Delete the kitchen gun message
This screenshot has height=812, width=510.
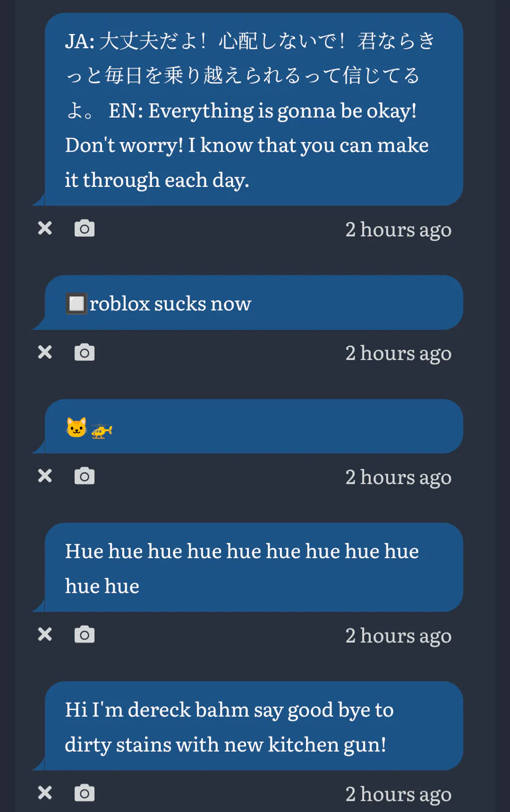coord(45,793)
